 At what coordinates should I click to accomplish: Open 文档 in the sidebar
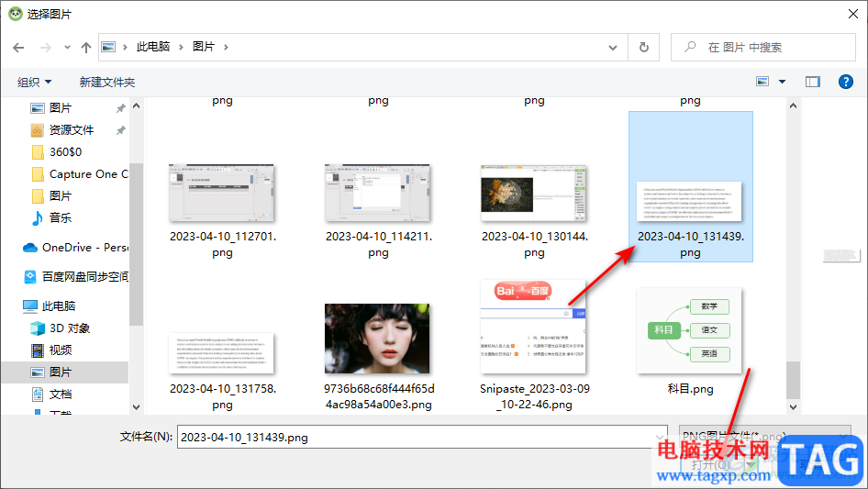tap(61, 395)
